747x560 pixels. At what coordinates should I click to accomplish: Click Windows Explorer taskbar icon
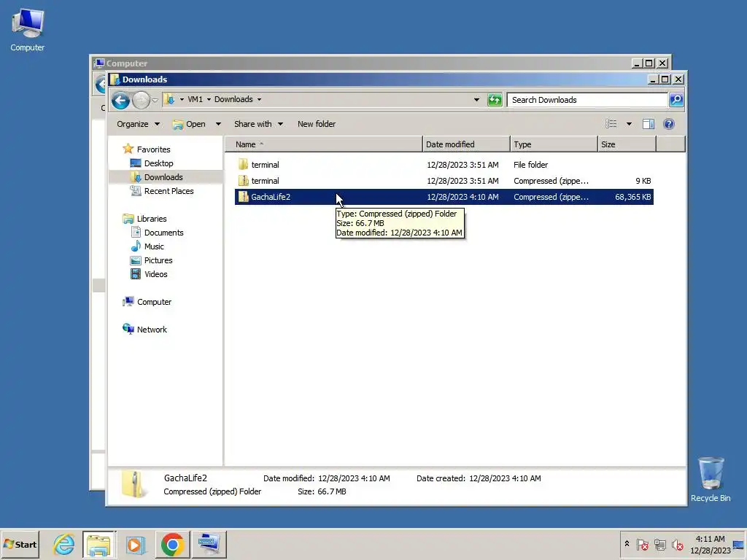[98, 544]
